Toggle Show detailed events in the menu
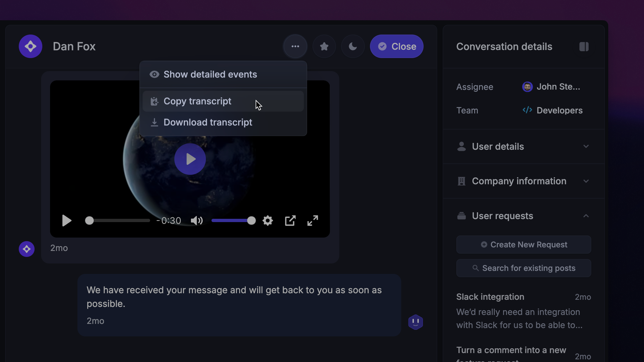The height and width of the screenshot is (362, 644). tap(223, 74)
